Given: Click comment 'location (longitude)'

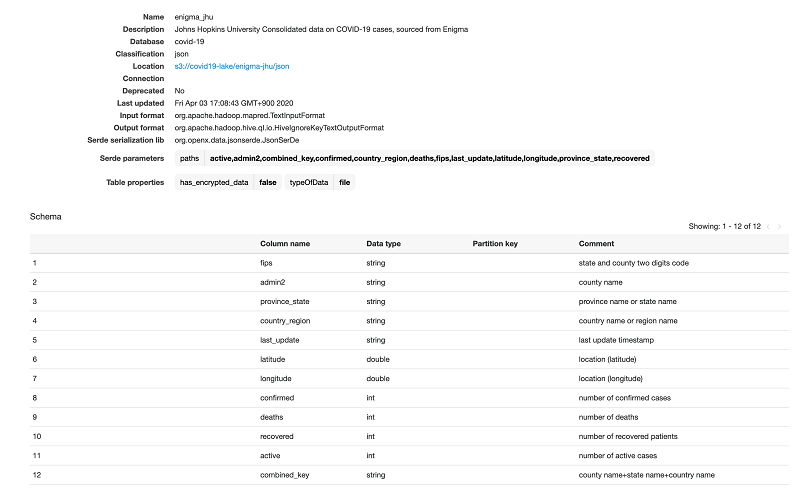Looking at the screenshot, I should pyautogui.click(x=611, y=379).
